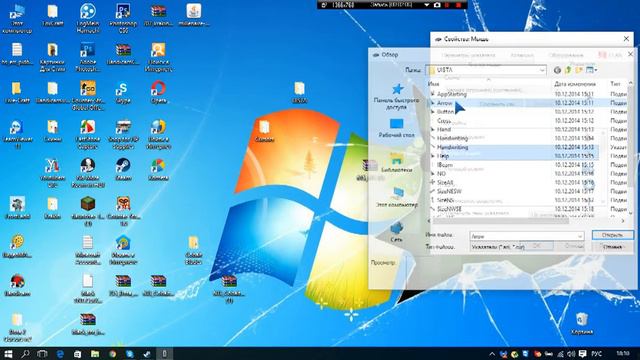This screenshot has width=640, height=360.
Task: Go back using the Browse dialog toolbar arrow
Action: 557,70
